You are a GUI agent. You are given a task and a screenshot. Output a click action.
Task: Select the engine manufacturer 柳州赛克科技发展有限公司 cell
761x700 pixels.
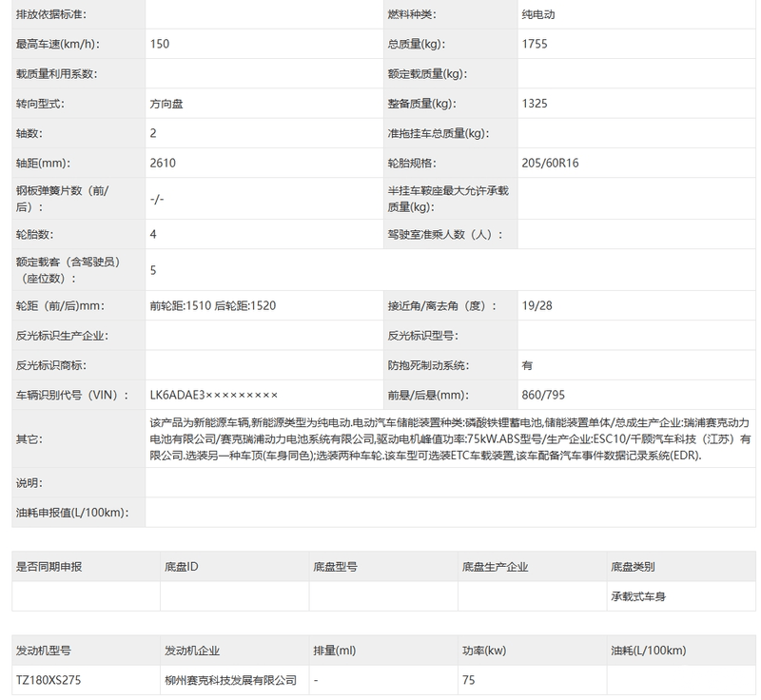point(230,681)
